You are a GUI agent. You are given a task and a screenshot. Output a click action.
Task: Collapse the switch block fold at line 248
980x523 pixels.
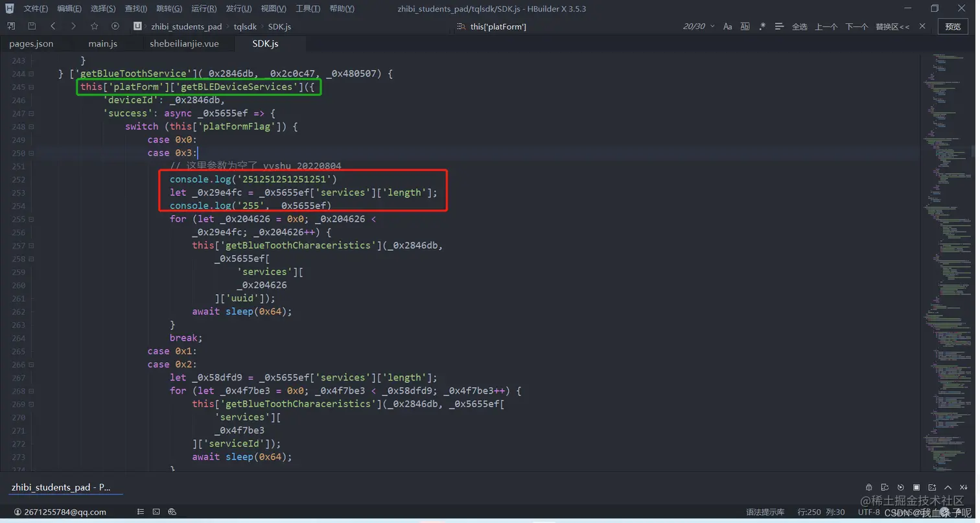[32, 126]
